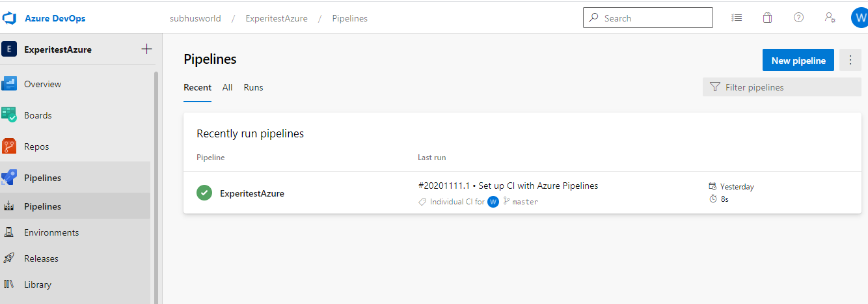
Task: Click the Pipelines rocket icon in sidebar
Action: 9,178
